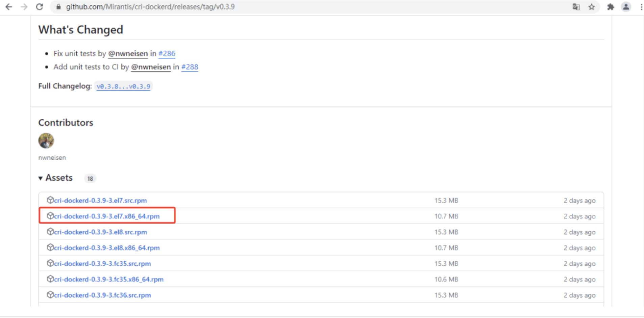
Task: Click nwneisen contributor avatar
Action: point(46,141)
